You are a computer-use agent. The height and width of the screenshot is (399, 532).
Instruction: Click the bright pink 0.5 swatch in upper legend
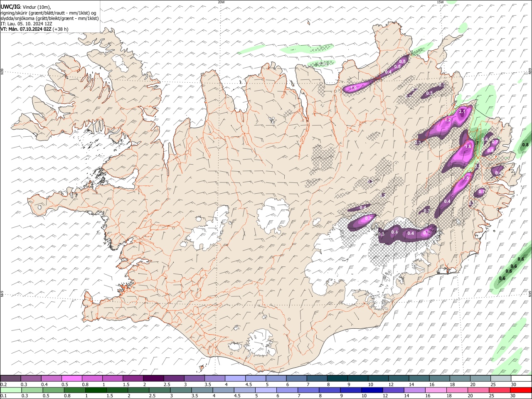coord(72,378)
